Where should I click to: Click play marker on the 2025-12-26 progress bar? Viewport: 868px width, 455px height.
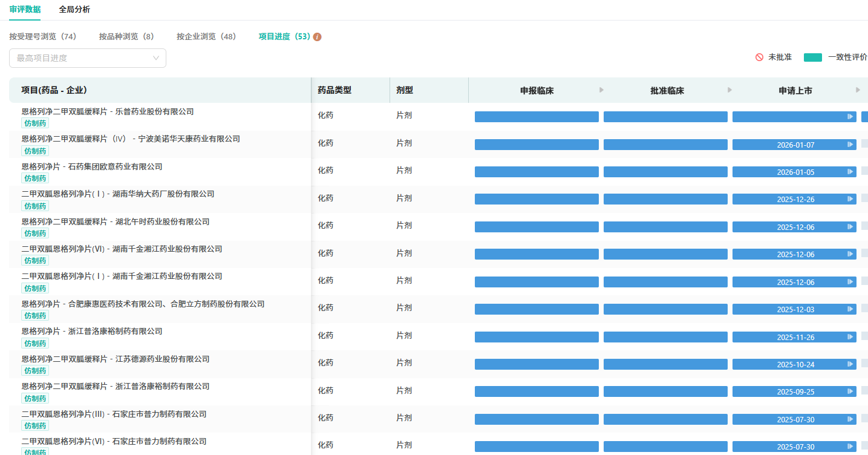point(850,200)
